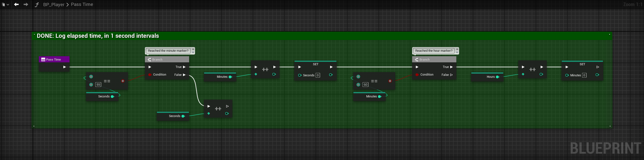Click the top input pin of the 60 equals node

click(x=359, y=77)
